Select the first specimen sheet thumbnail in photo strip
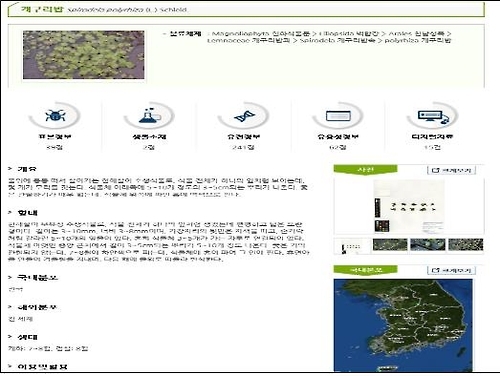This screenshot has width=500, height=376. [x=352, y=246]
